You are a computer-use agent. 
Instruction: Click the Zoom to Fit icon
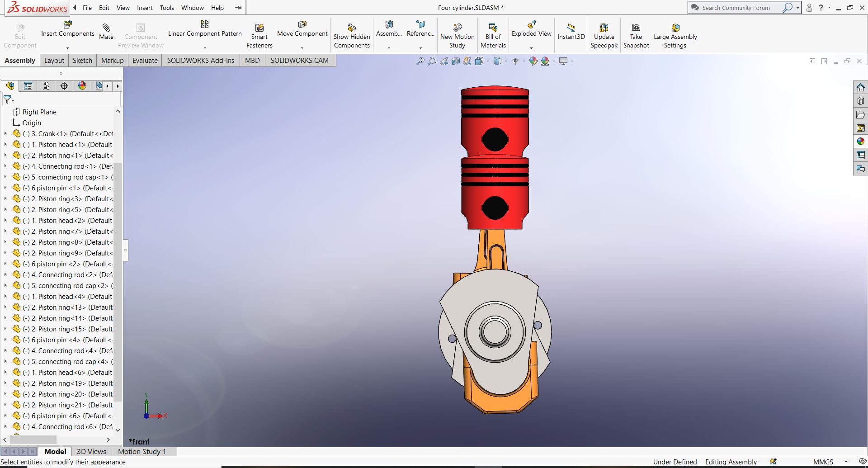click(420, 61)
